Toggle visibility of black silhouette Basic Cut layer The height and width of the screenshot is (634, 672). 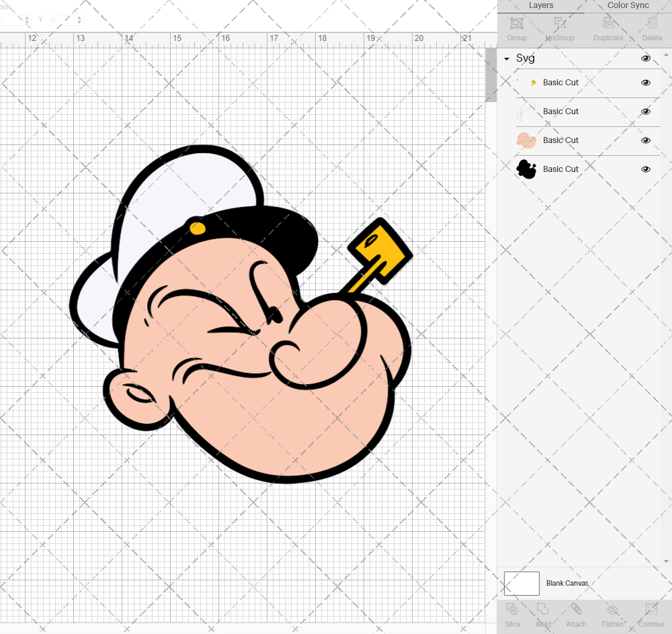click(x=645, y=169)
